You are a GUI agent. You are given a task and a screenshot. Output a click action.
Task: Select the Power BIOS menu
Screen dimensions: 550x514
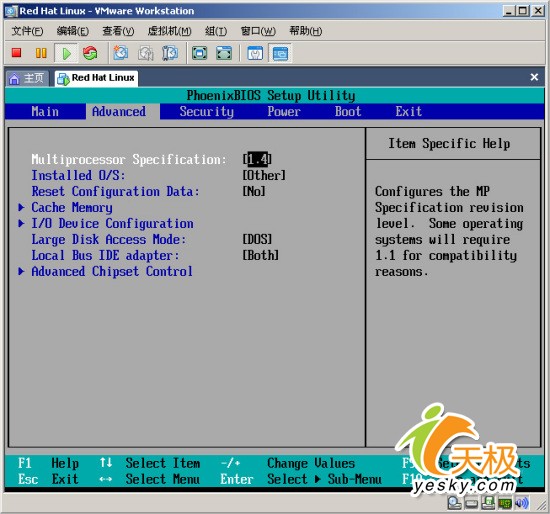pyautogui.click(x=284, y=112)
